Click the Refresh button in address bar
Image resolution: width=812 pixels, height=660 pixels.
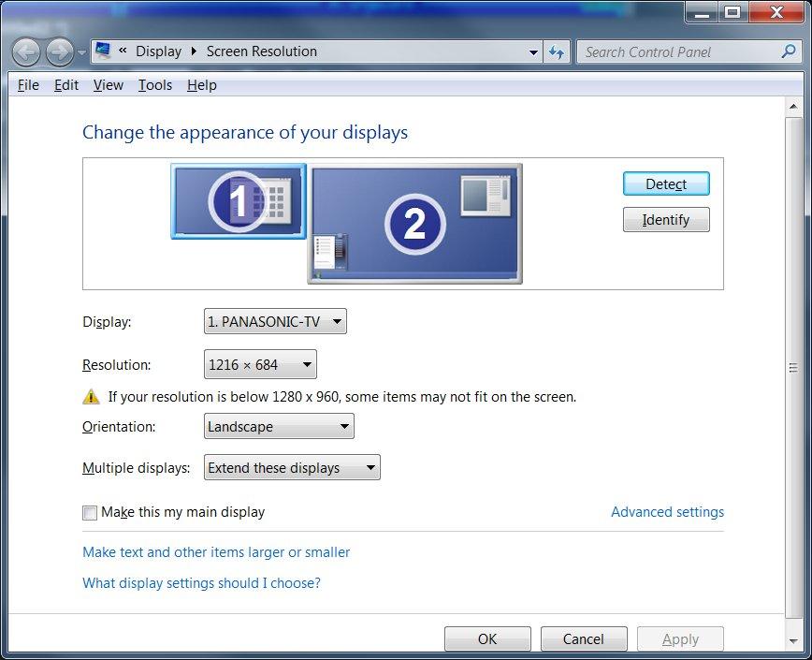(x=557, y=51)
